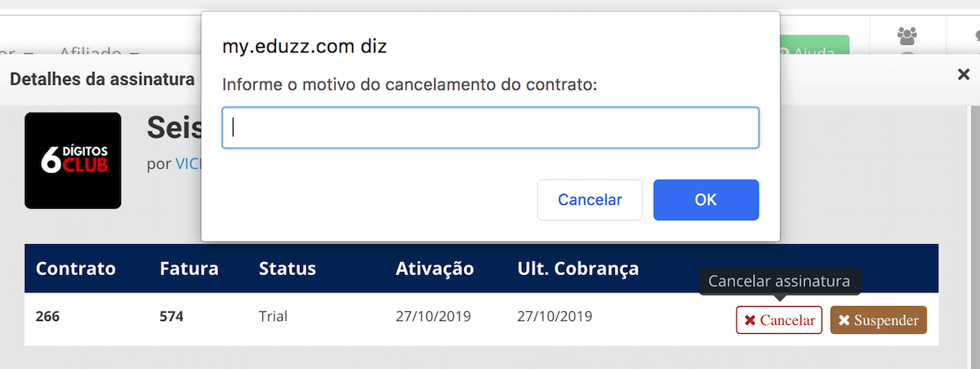Click the Ativação column header
This screenshot has height=369, width=980.
pyautogui.click(x=434, y=269)
